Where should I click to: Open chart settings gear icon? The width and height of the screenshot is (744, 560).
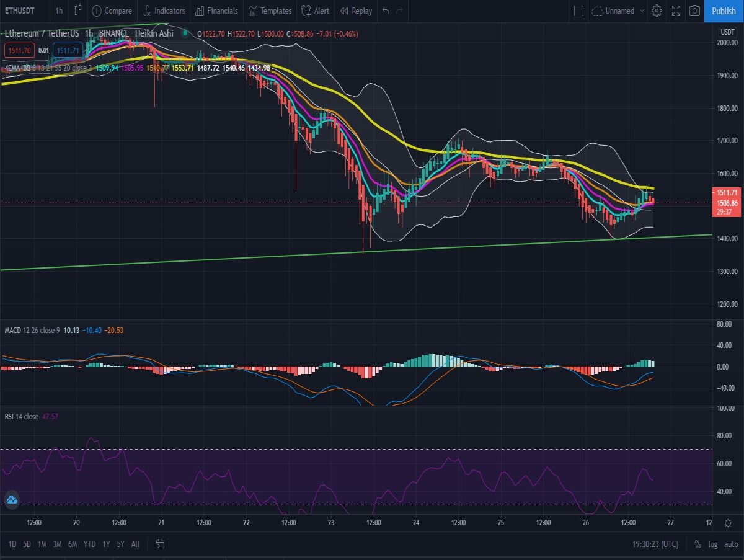[x=657, y=11]
